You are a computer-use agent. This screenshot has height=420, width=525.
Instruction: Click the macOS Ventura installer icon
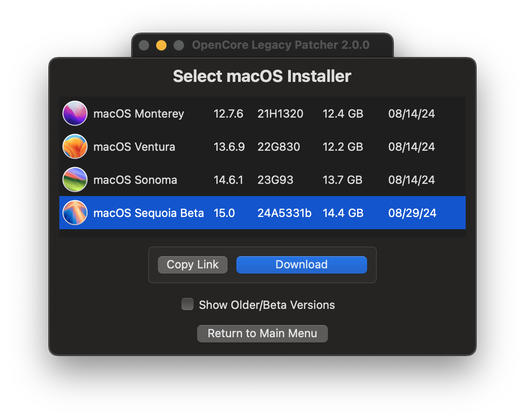point(75,146)
